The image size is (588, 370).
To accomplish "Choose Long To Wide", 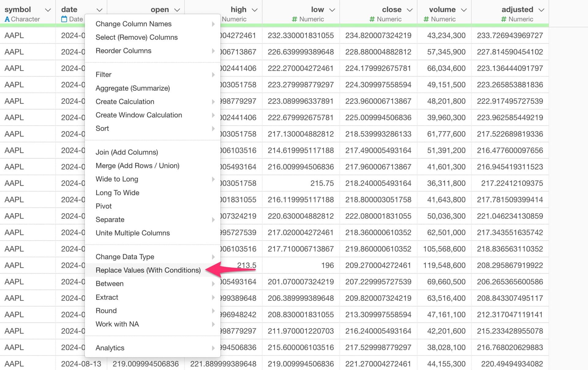I will (x=153, y=193).
